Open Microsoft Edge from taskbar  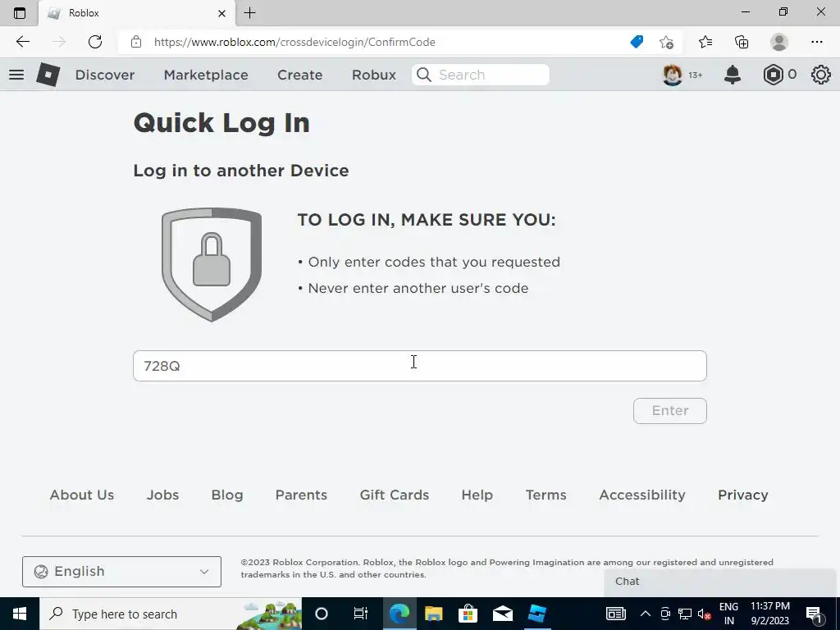(x=399, y=614)
